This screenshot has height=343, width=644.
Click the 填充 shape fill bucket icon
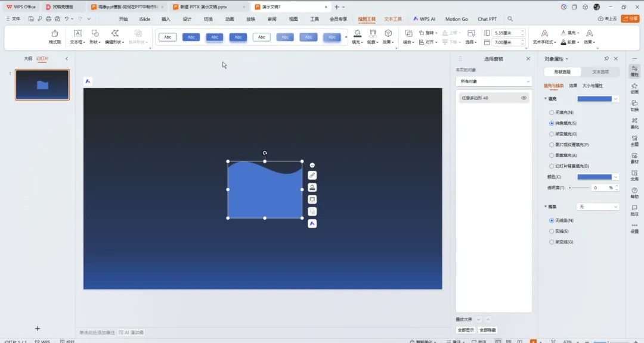(x=357, y=33)
